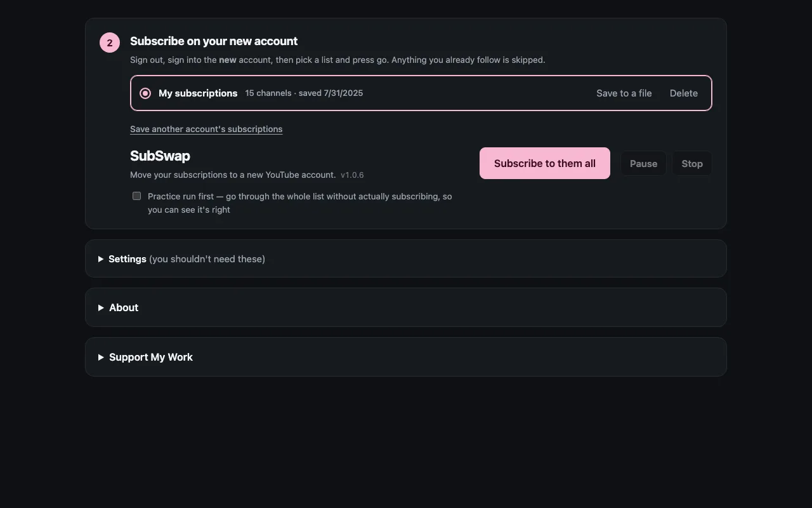Open Save another account's subscriptions link
This screenshot has width=812, height=508.
(x=206, y=129)
